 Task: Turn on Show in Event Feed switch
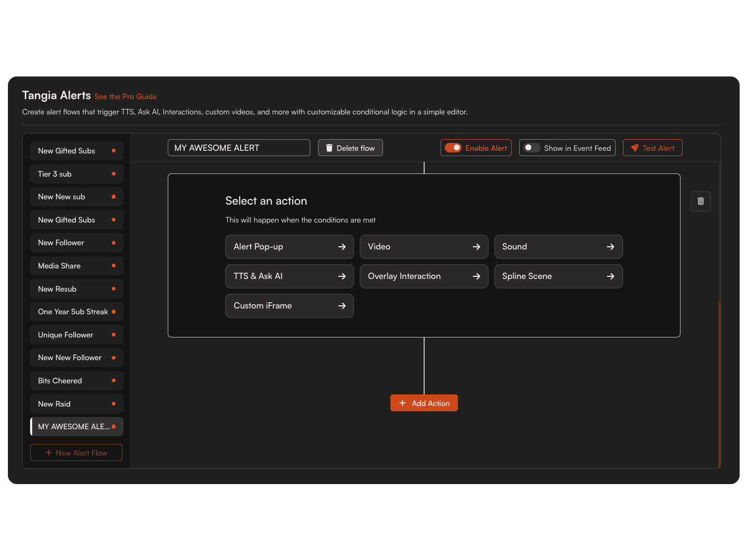531,148
